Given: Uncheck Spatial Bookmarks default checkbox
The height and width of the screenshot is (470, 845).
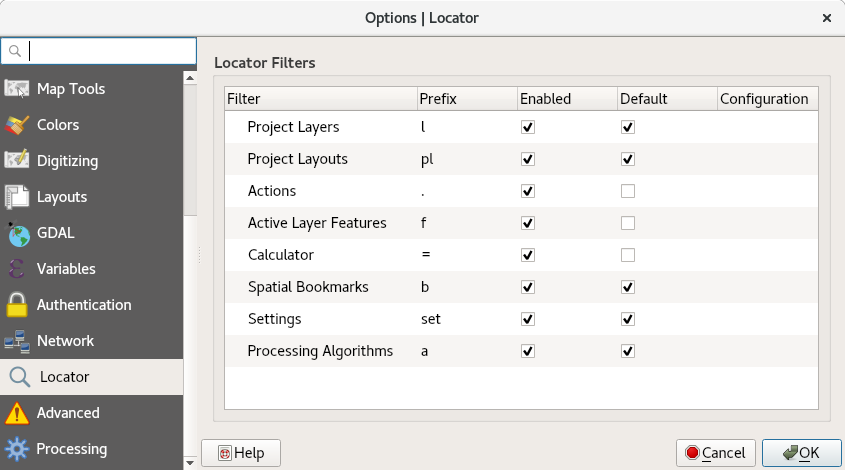Looking at the screenshot, I should coord(628,287).
